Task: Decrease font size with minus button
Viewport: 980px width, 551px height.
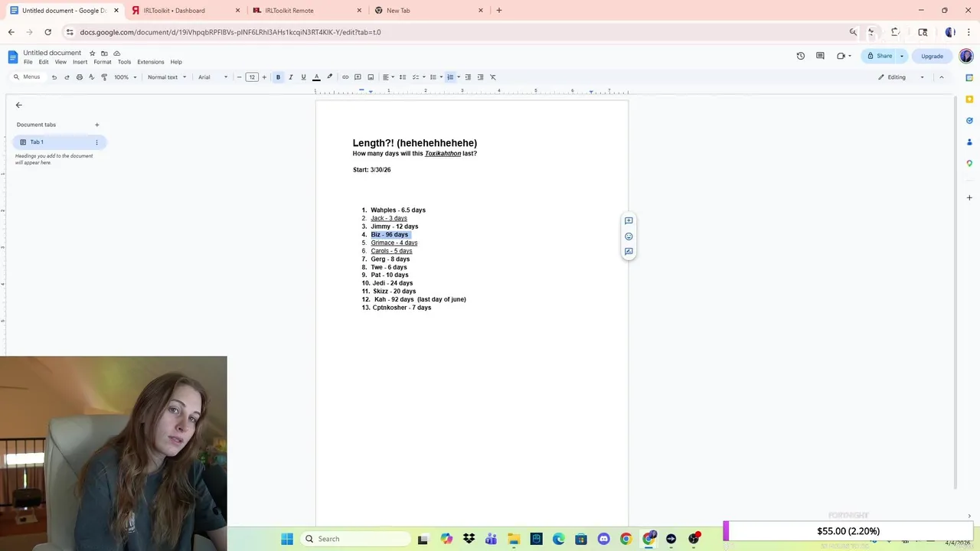Action: click(x=239, y=77)
